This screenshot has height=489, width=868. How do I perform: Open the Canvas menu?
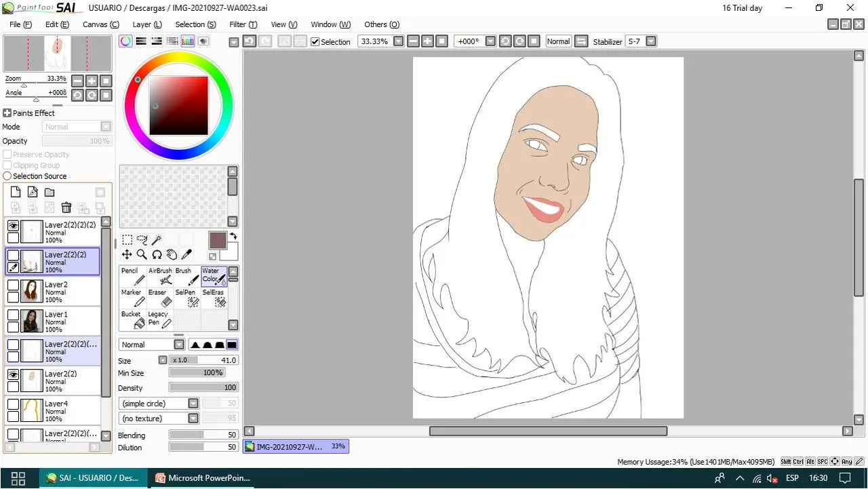pyautogui.click(x=101, y=24)
